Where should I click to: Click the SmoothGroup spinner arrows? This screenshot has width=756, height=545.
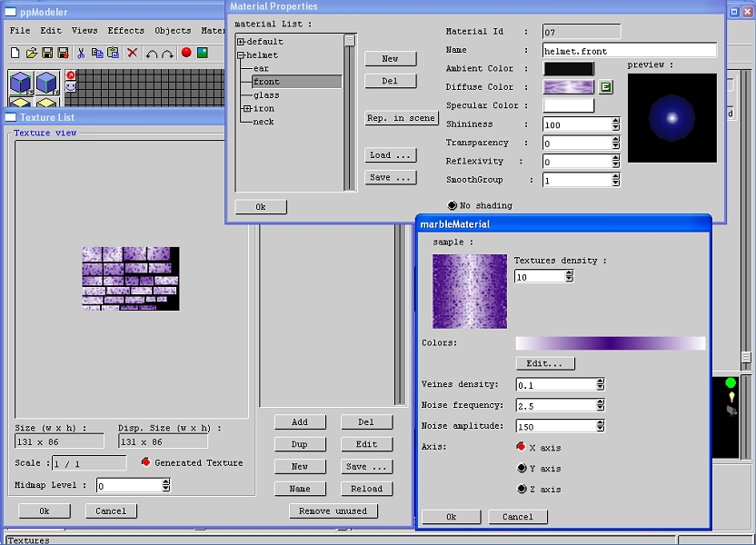616,180
